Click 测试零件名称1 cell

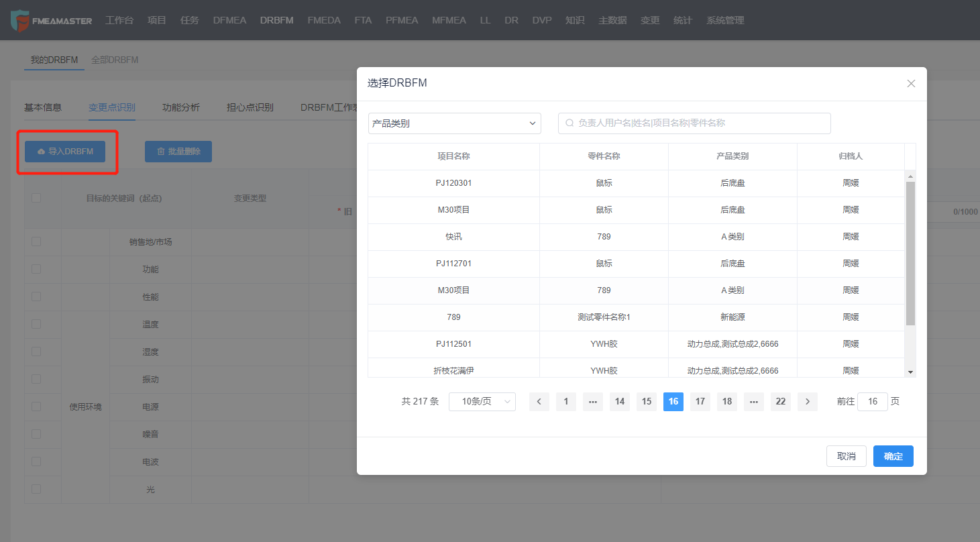[x=604, y=317]
